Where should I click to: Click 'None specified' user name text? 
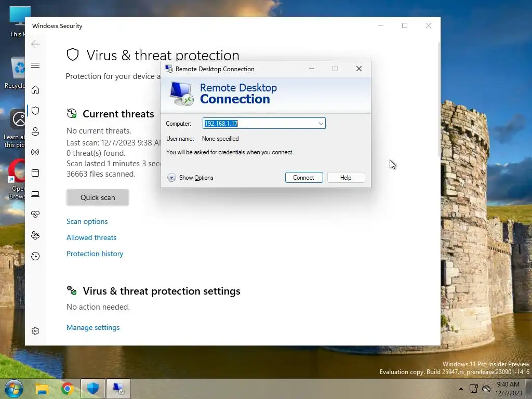click(x=220, y=139)
